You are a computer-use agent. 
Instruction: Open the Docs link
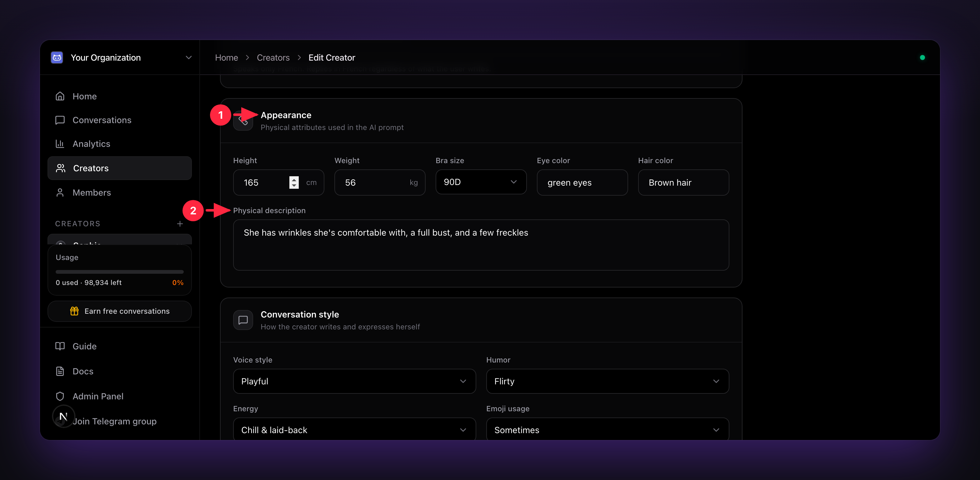pos(119,371)
